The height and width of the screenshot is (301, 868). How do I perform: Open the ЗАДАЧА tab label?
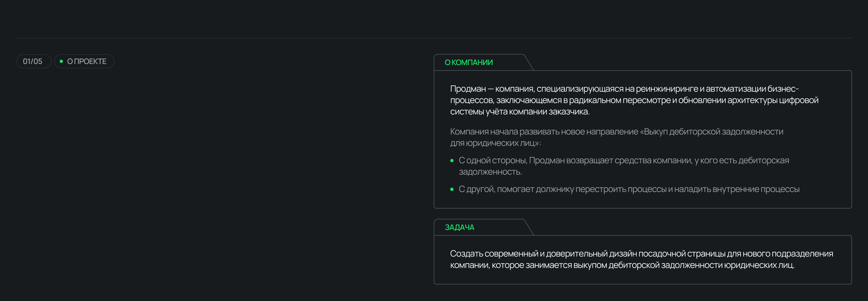click(459, 227)
